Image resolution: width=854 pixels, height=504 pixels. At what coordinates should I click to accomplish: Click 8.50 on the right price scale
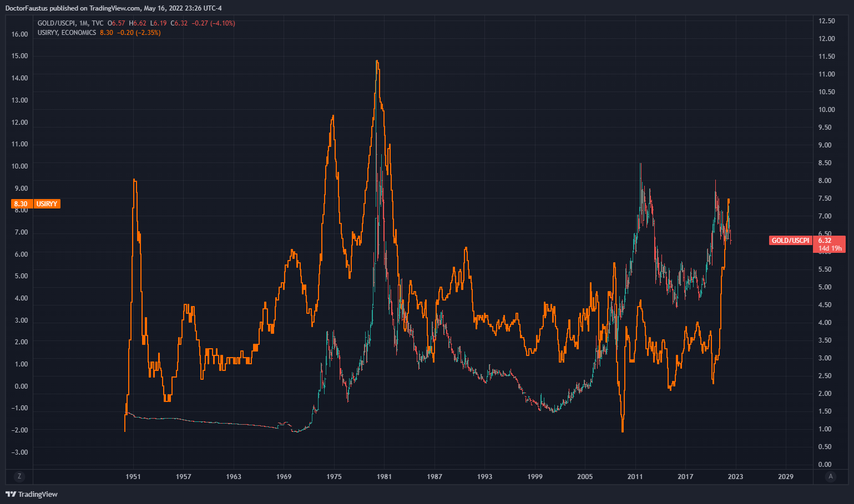point(825,163)
